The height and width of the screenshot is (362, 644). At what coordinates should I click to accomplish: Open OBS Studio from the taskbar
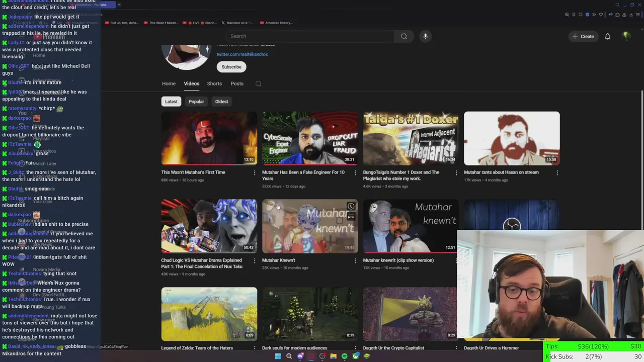(322, 356)
